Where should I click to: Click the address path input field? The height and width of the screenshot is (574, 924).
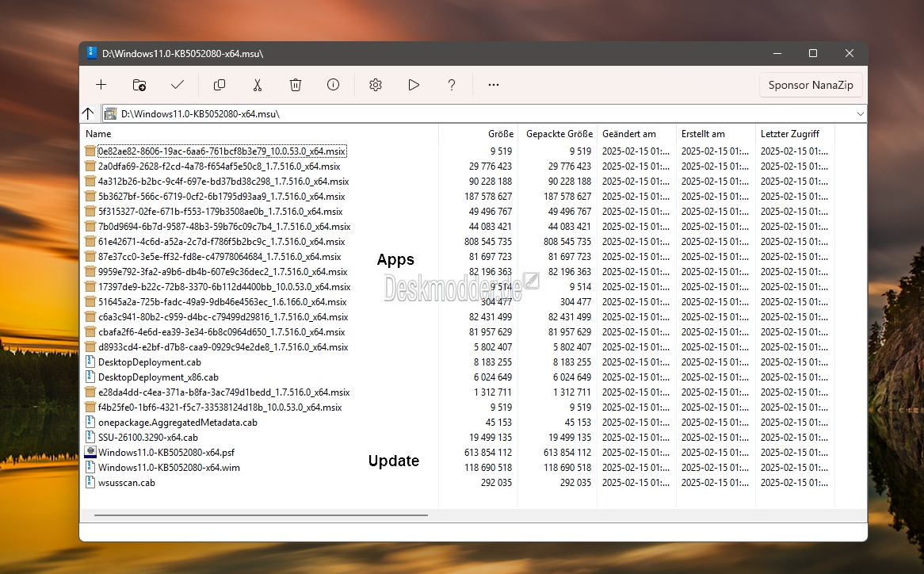484,113
